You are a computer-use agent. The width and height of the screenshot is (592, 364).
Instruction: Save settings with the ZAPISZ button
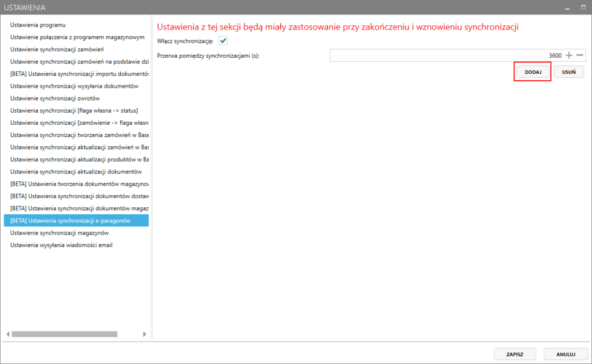514,354
